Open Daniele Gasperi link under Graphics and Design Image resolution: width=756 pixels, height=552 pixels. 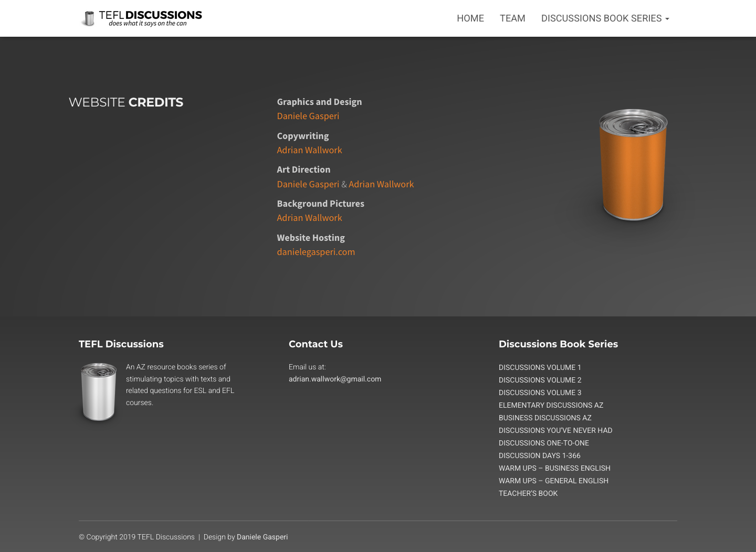tap(308, 116)
